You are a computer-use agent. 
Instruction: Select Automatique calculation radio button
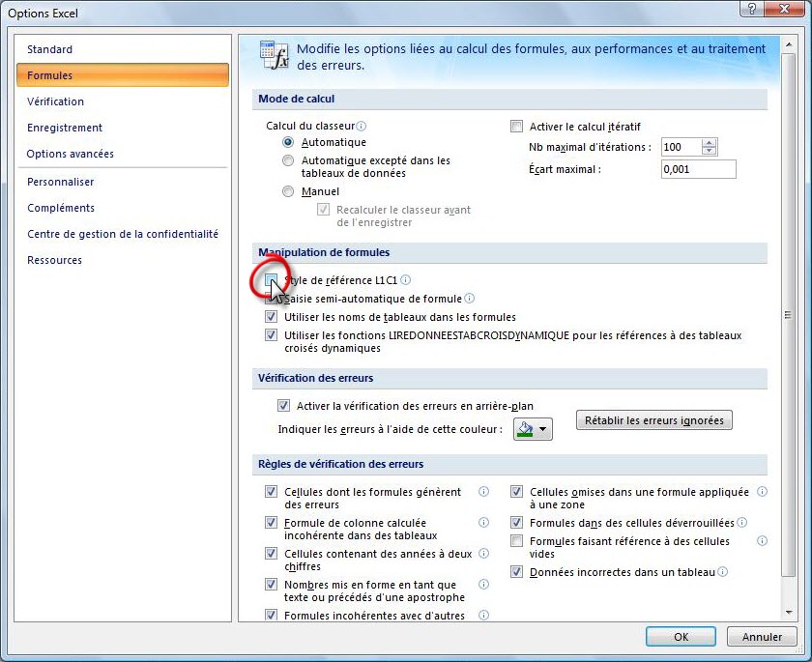click(x=288, y=142)
